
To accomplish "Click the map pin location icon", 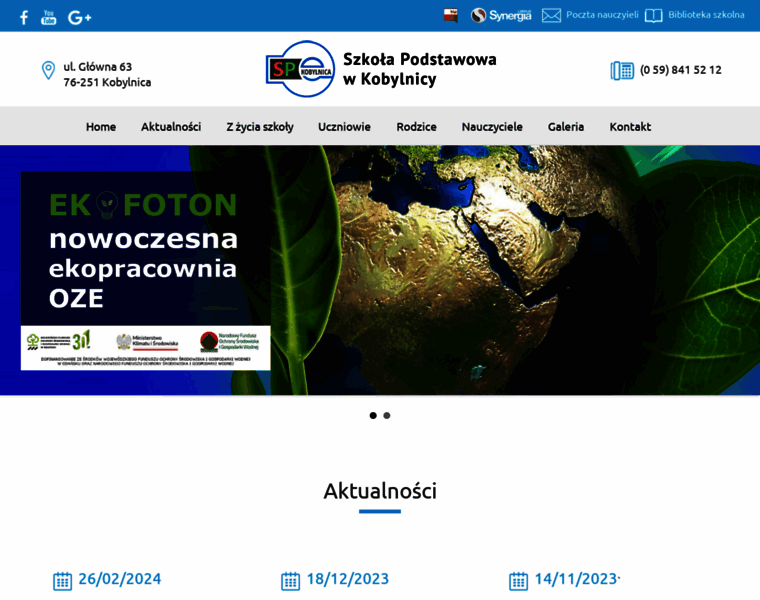I will tap(48, 70).
